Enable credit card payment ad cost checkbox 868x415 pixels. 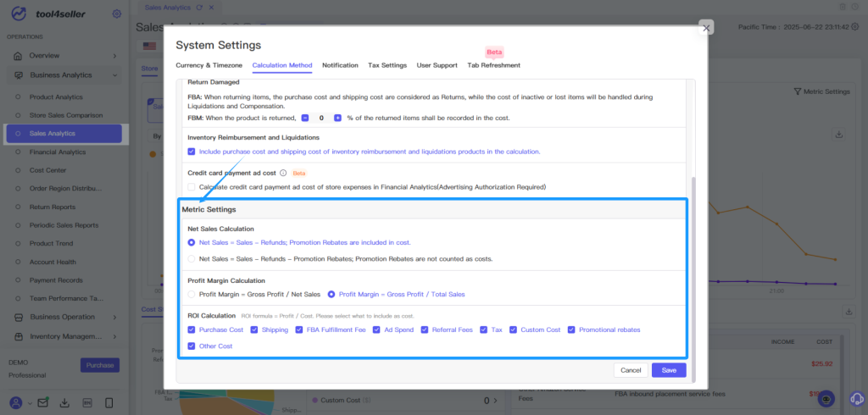point(192,187)
